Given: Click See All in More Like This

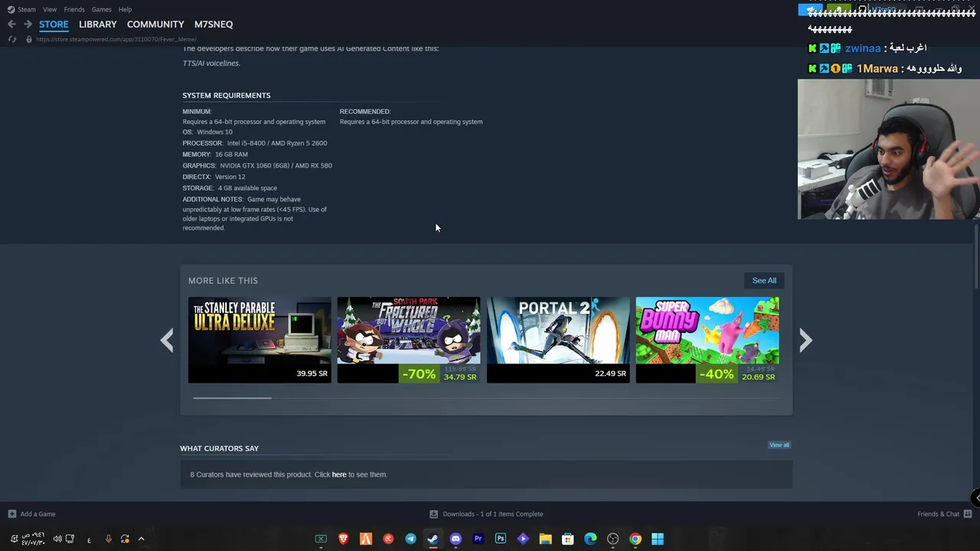Looking at the screenshot, I should tap(764, 280).
